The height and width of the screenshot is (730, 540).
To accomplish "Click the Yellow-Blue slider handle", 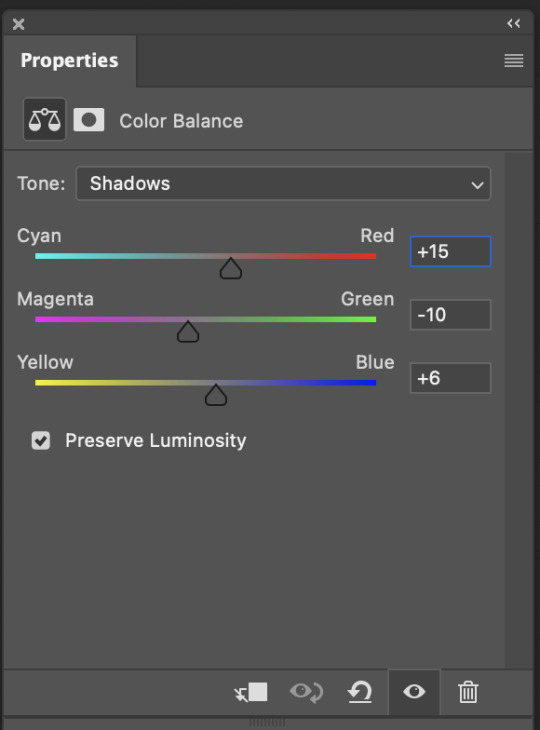I will tap(216, 395).
